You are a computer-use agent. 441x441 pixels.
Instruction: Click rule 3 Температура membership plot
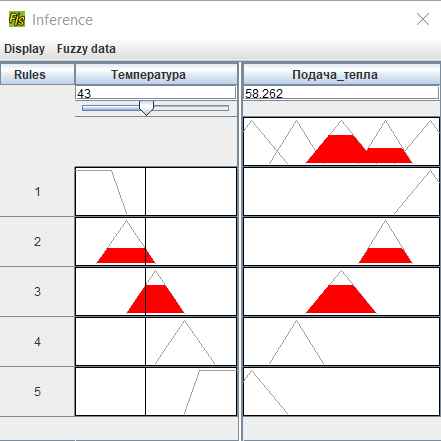[156, 291]
